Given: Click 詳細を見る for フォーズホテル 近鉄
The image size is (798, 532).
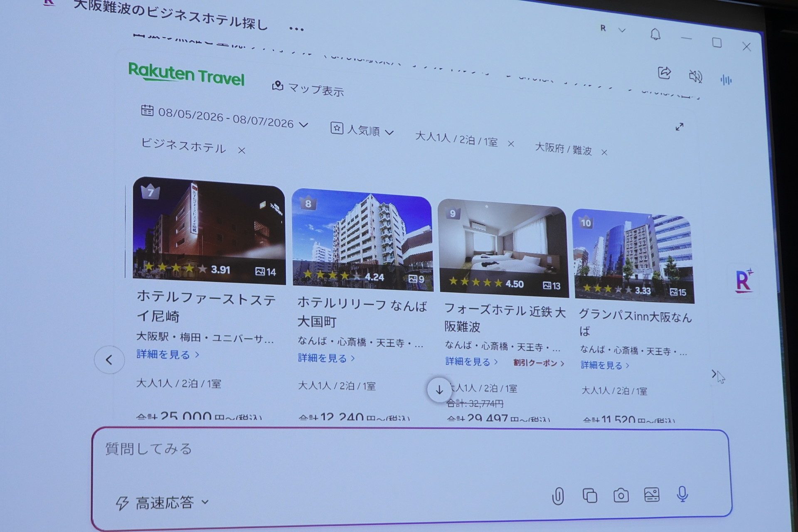Looking at the screenshot, I should tap(471, 362).
